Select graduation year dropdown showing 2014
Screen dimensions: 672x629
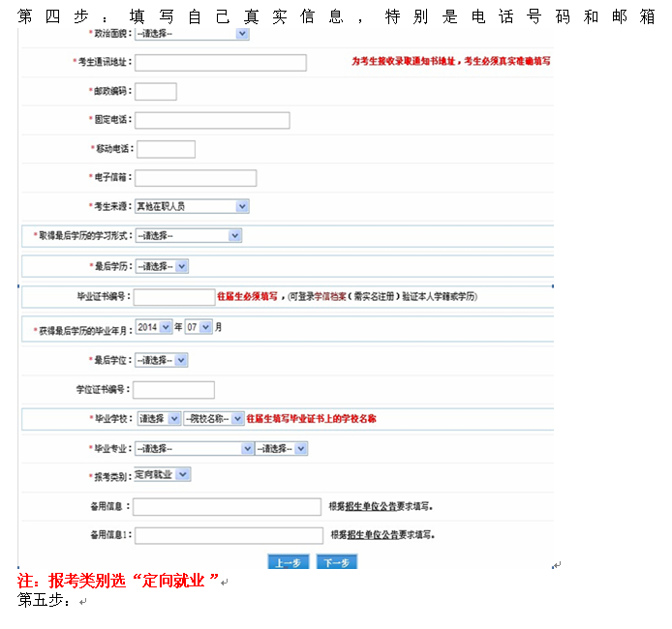coord(153,327)
